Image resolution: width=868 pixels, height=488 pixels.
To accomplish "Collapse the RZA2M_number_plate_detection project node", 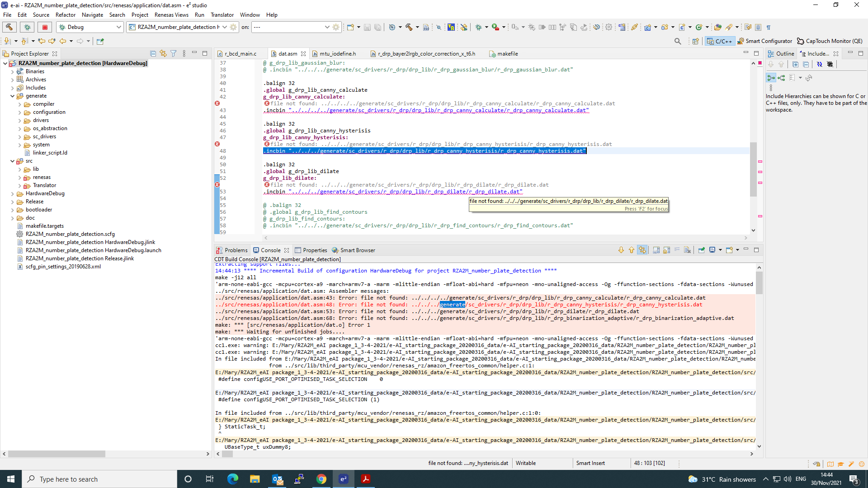I will point(5,63).
